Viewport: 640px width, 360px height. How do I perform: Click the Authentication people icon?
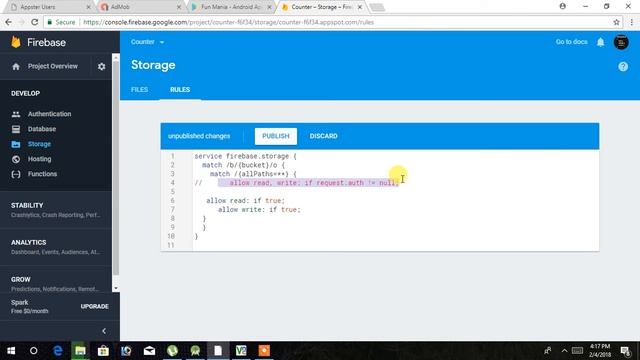tap(16, 114)
